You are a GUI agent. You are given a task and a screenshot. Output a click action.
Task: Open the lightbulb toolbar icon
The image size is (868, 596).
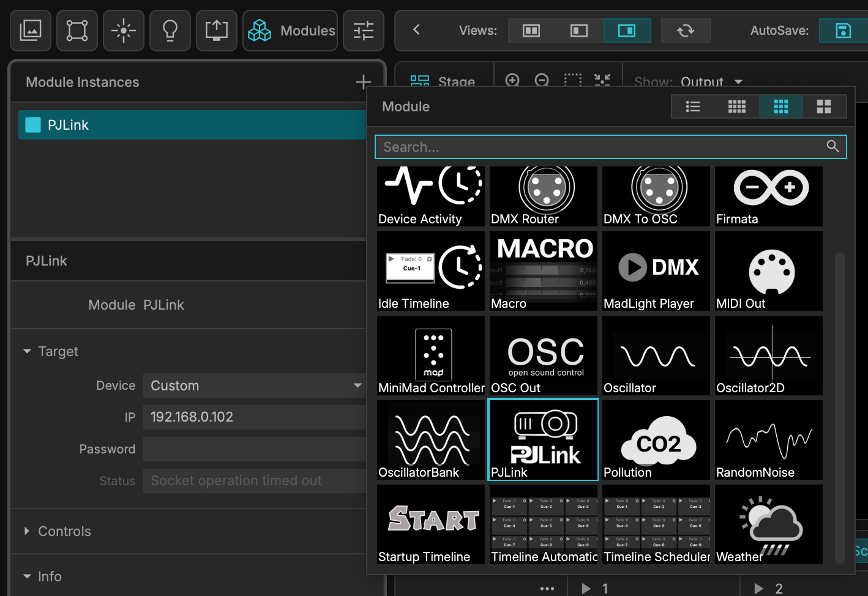pyautogui.click(x=170, y=31)
